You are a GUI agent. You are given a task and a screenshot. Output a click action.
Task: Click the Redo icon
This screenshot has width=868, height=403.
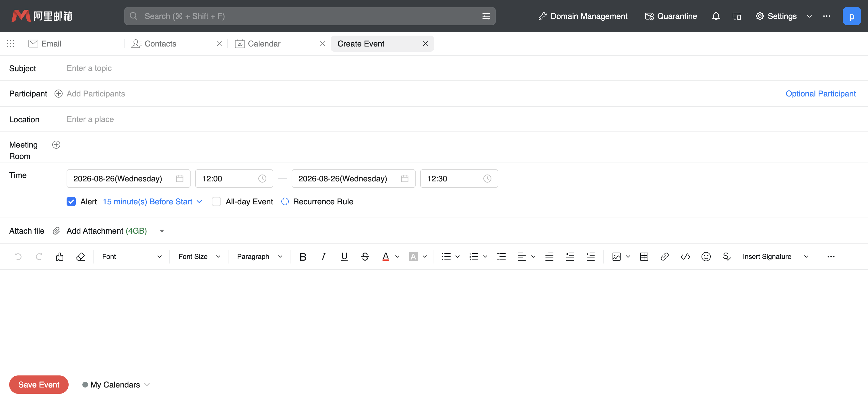[x=39, y=257]
